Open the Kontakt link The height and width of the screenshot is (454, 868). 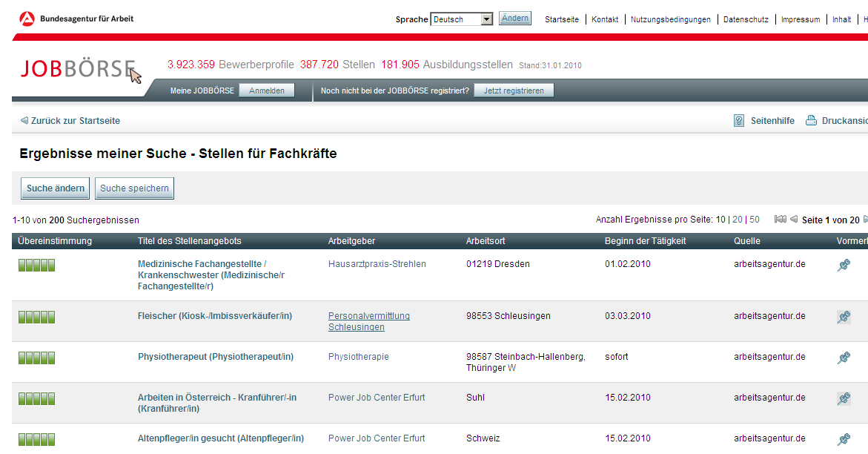[605, 19]
